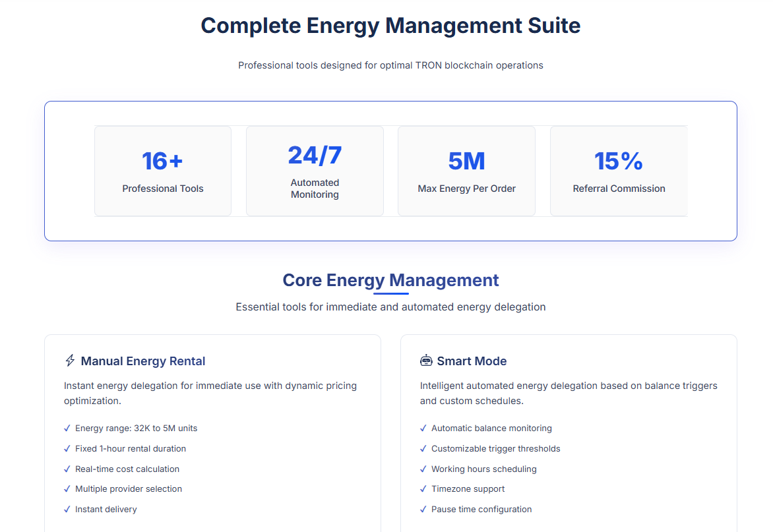Image resolution: width=773 pixels, height=532 pixels.
Task: Select the checkmark beside Timezone support
Action: (x=423, y=489)
